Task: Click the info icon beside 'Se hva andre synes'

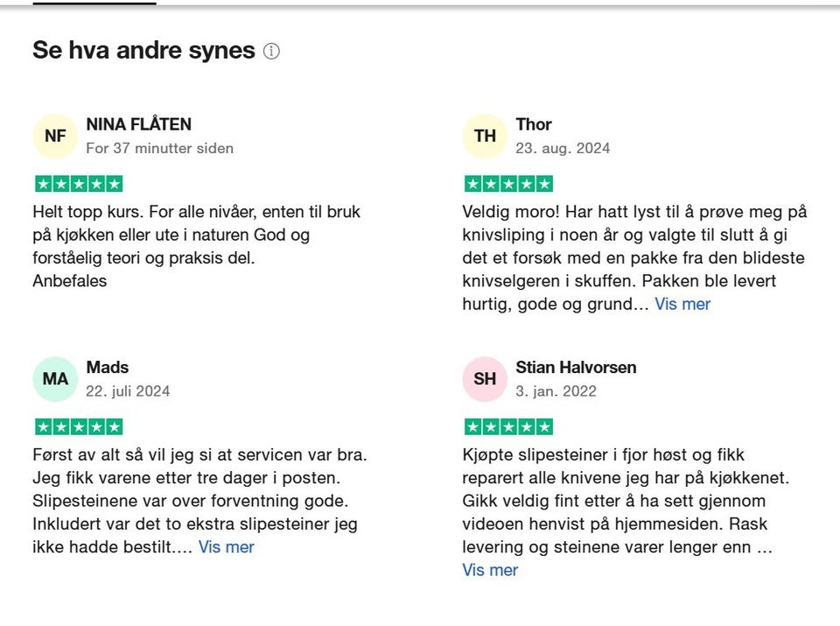Action: [x=272, y=52]
